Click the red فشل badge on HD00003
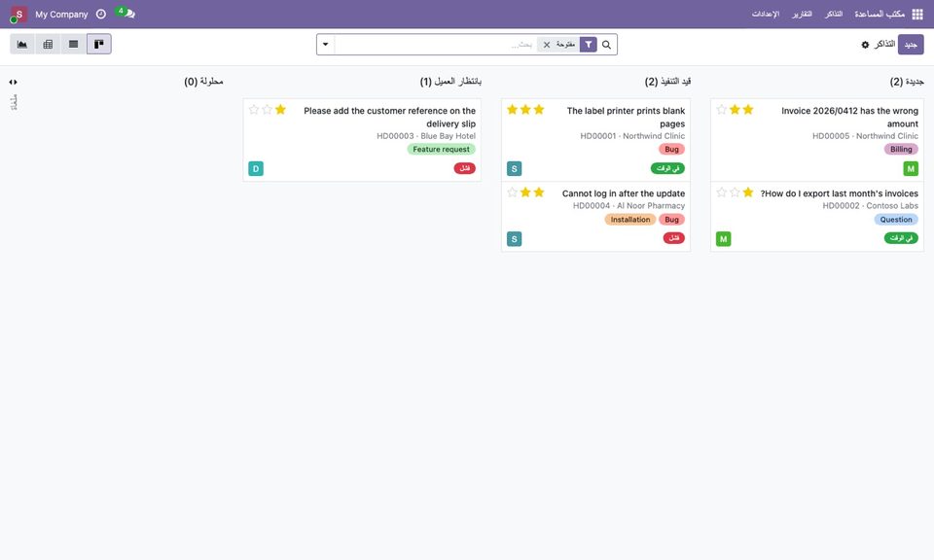 click(x=465, y=168)
